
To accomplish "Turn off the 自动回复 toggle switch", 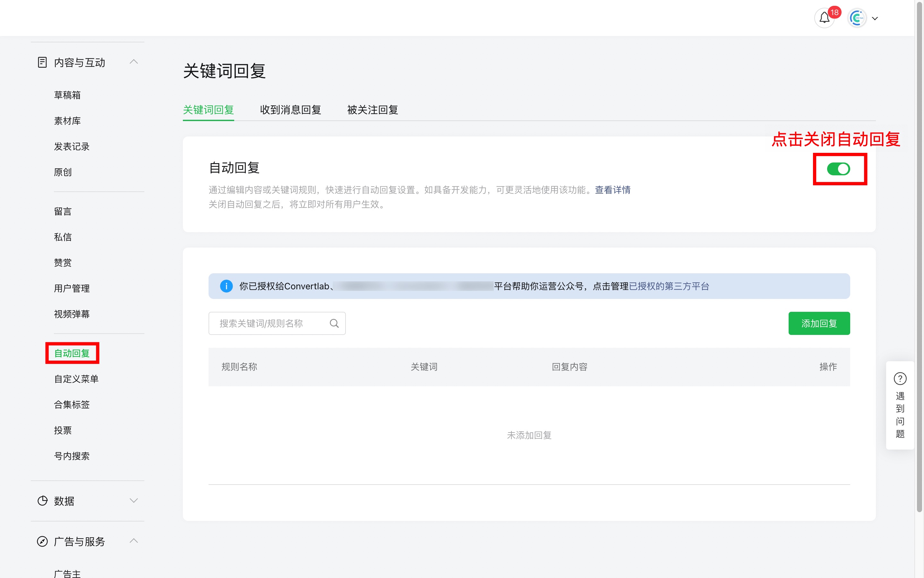I will 838,169.
